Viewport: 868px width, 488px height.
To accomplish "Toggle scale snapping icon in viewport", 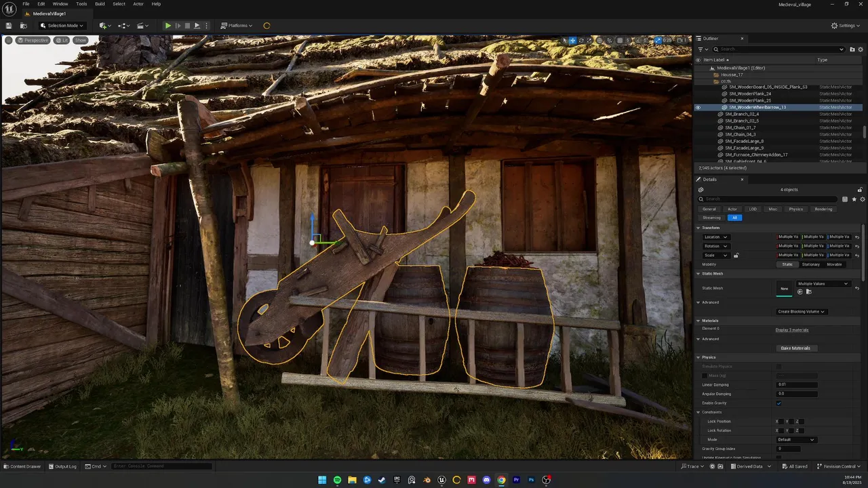I will 658,41.
